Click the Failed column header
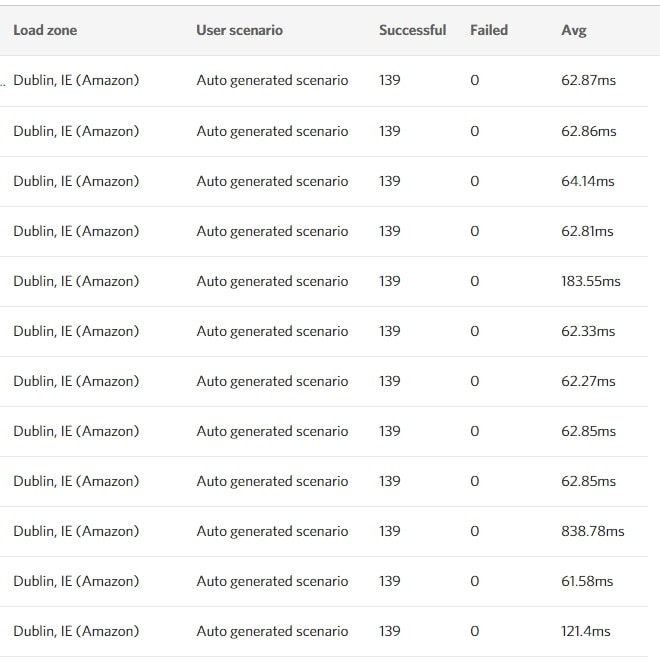The image size is (660, 662). (x=489, y=30)
